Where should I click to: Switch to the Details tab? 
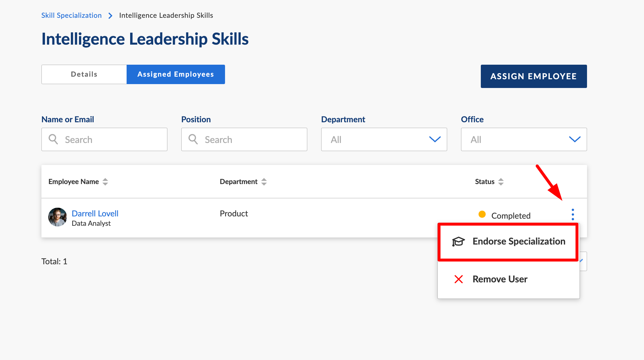point(84,74)
